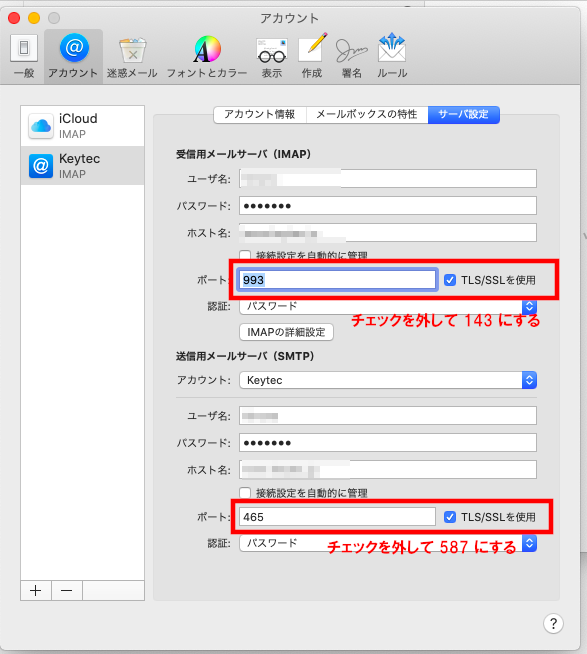Open the ルール rules pane
The width and height of the screenshot is (587, 654).
pos(392,57)
